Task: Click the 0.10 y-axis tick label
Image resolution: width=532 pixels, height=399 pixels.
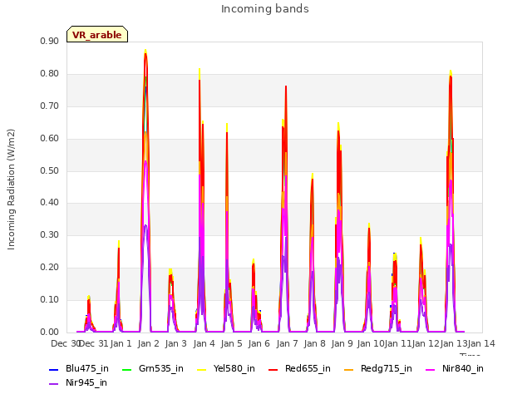Action: point(49,299)
